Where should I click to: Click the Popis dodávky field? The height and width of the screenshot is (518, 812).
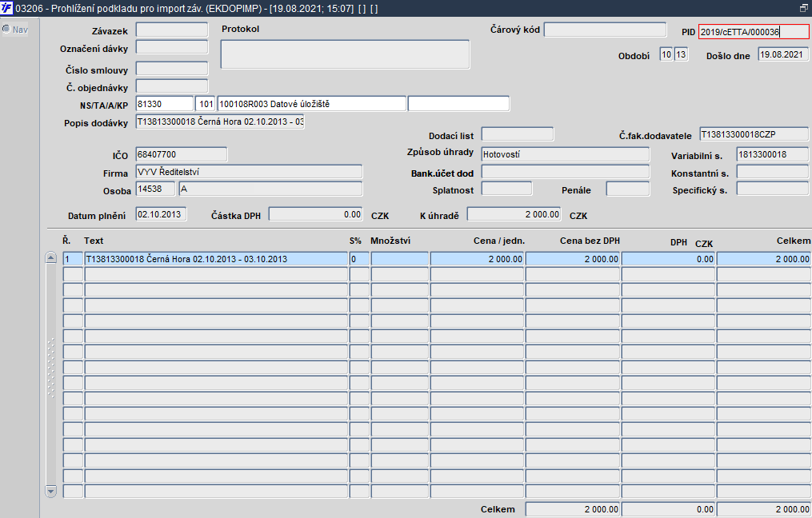click(x=219, y=122)
